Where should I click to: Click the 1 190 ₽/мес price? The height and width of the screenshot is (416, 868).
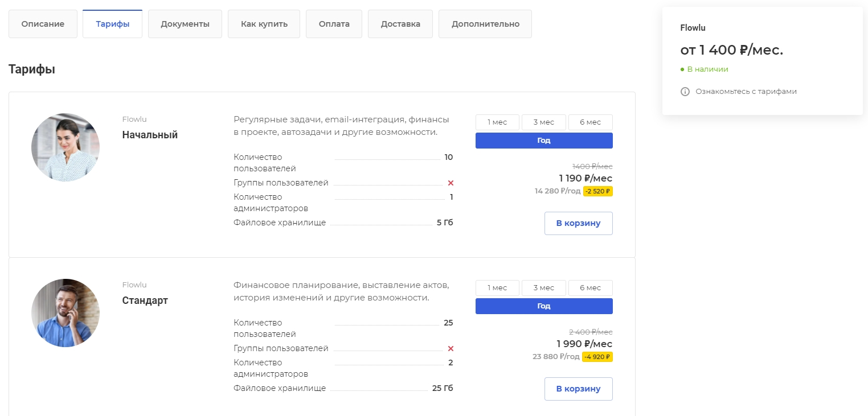click(x=586, y=178)
